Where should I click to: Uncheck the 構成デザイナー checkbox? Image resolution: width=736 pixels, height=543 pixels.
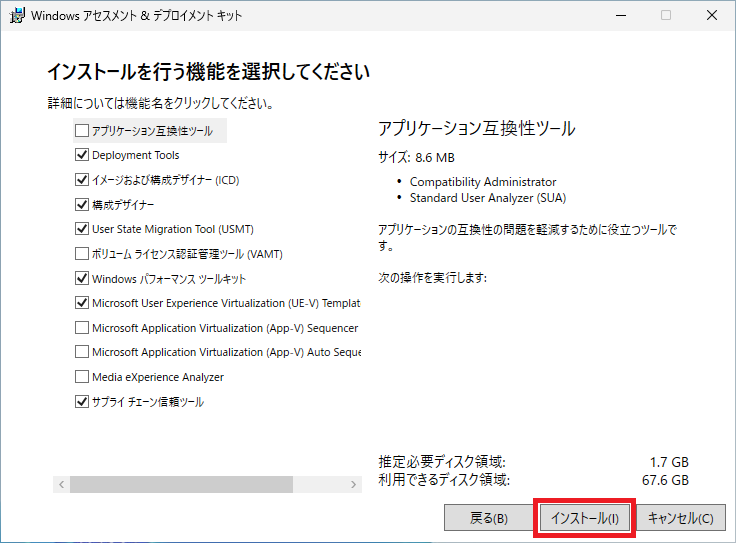pyautogui.click(x=82, y=204)
